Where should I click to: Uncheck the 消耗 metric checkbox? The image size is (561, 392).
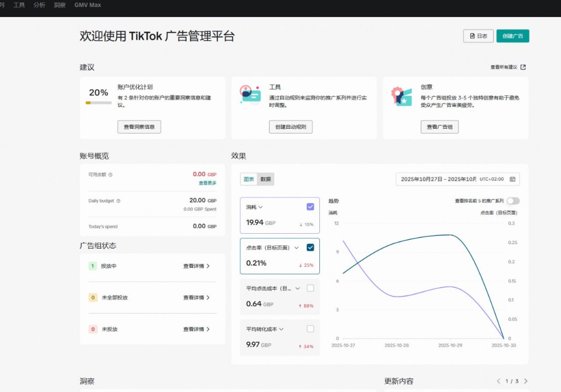[311, 206]
